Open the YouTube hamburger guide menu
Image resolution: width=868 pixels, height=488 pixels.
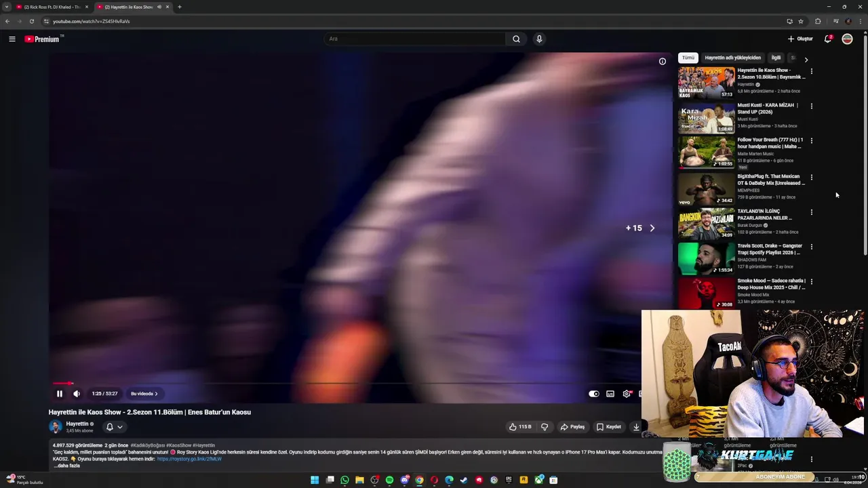[x=12, y=39]
